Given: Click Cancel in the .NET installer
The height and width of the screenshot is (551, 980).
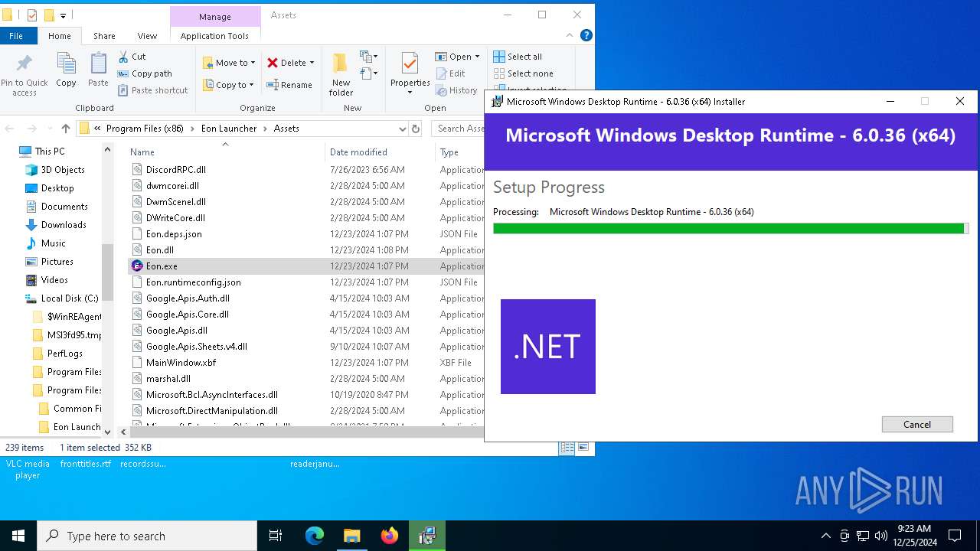Looking at the screenshot, I should coord(917,425).
